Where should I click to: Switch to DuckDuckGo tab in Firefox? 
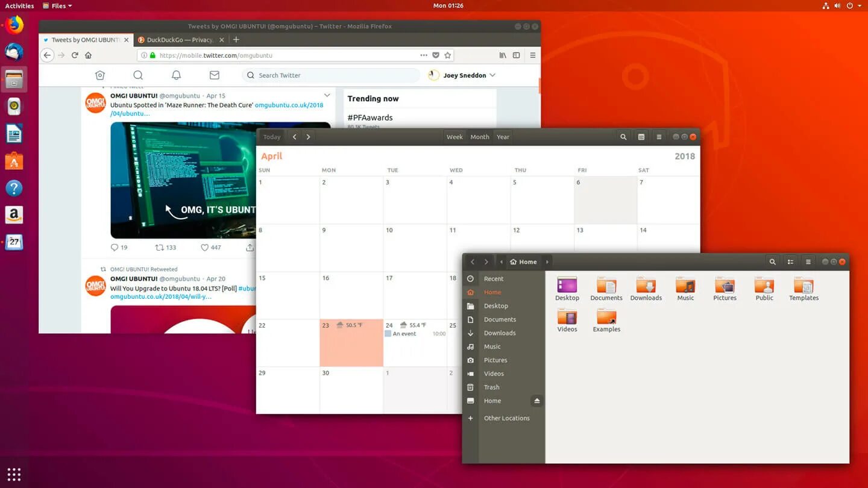(181, 40)
